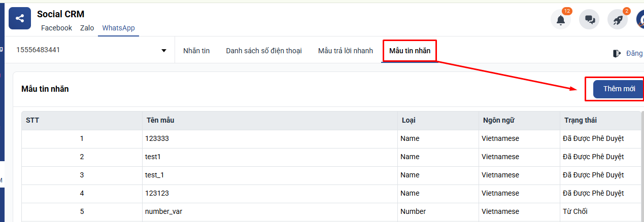This screenshot has height=222, width=644.
Task: Select the 15556483441 account selector
Action: (x=86, y=50)
